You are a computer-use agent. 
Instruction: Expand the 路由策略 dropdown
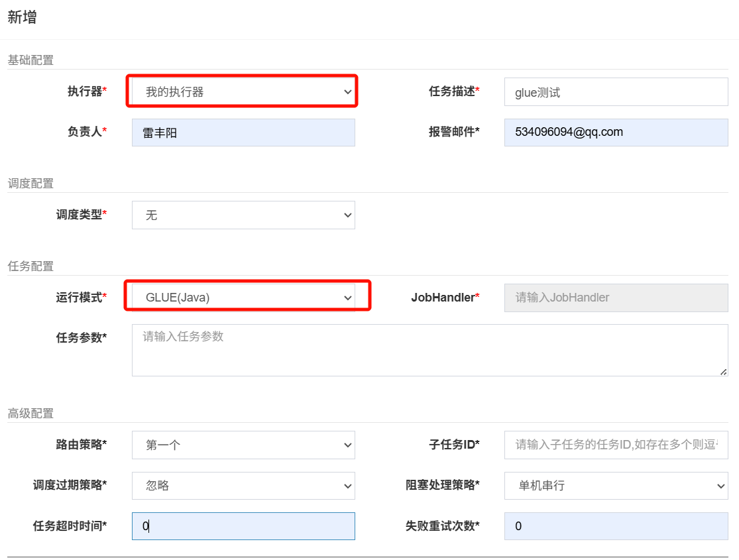pyautogui.click(x=243, y=445)
